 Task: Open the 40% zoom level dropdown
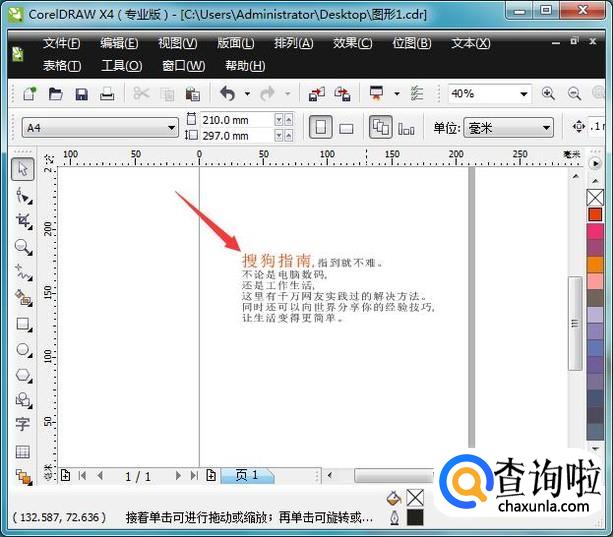[x=524, y=94]
